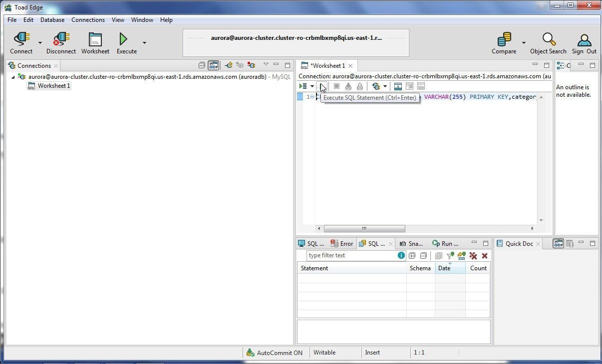The height and width of the screenshot is (364, 602).
Task: Click the Execute script icon in worksheet toolbar
Action: (x=303, y=86)
